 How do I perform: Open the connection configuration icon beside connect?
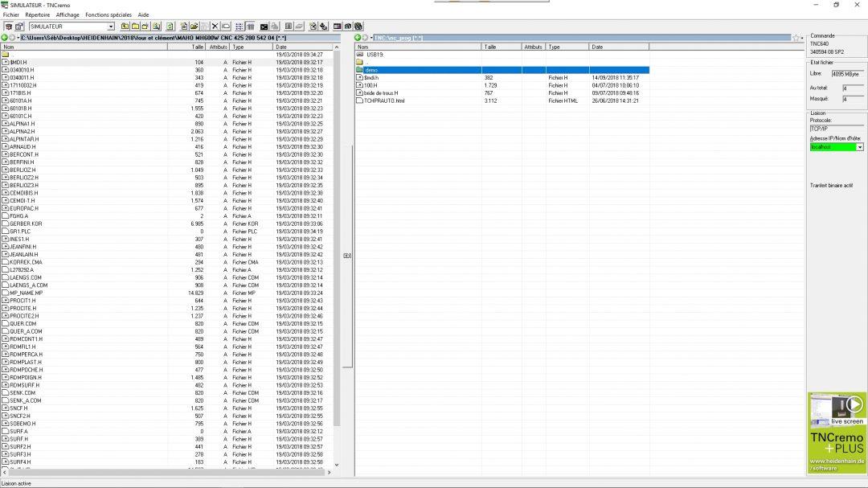point(19,27)
